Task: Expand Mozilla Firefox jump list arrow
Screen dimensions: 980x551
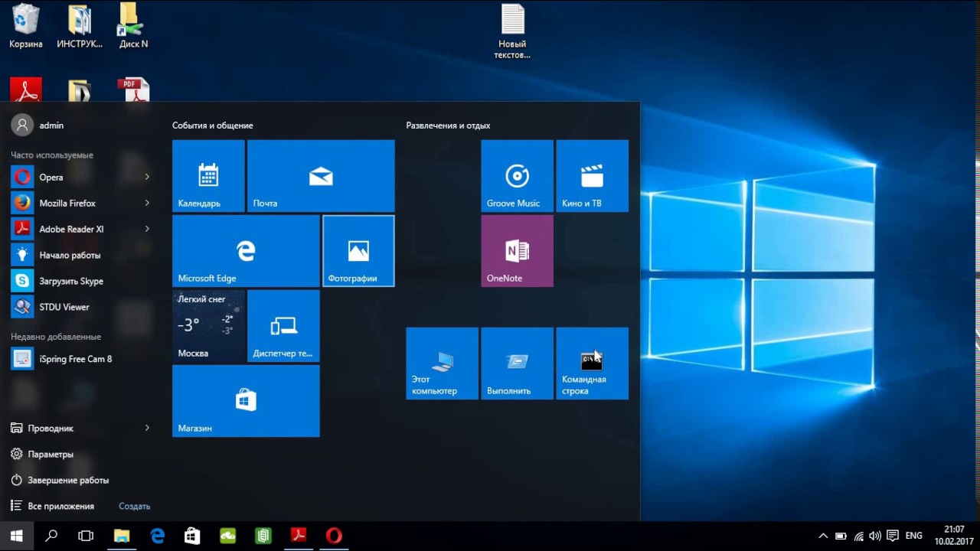Action: tap(147, 203)
